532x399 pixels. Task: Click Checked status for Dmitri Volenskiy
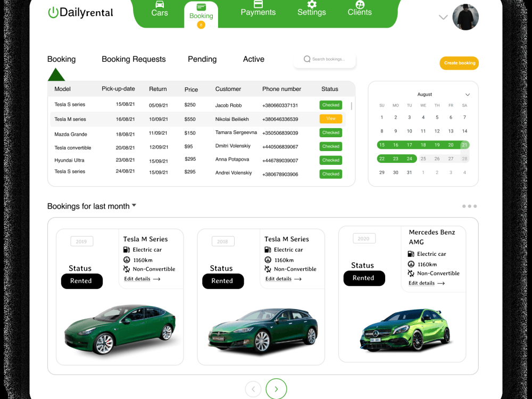click(331, 147)
